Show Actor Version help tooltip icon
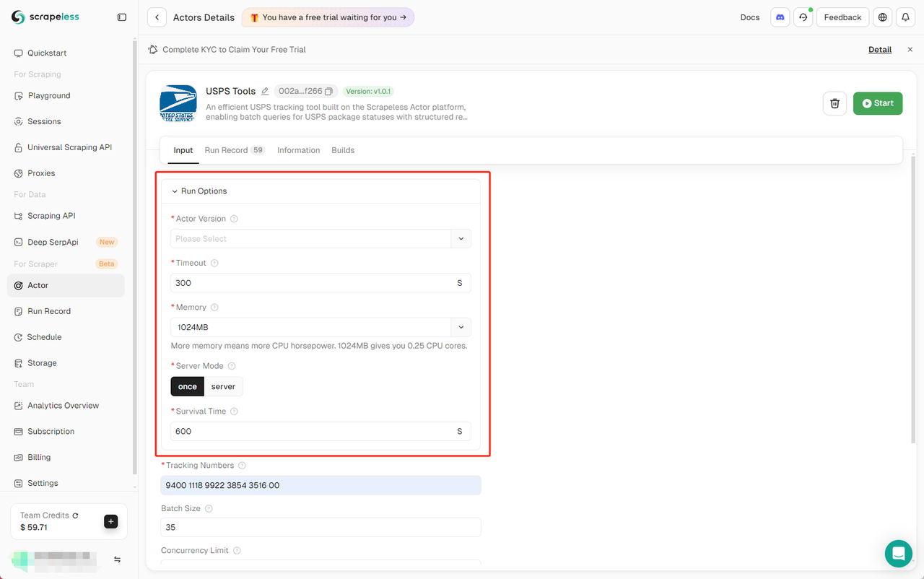This screenshot has height=579, width=924. click(x=234, y=219)
